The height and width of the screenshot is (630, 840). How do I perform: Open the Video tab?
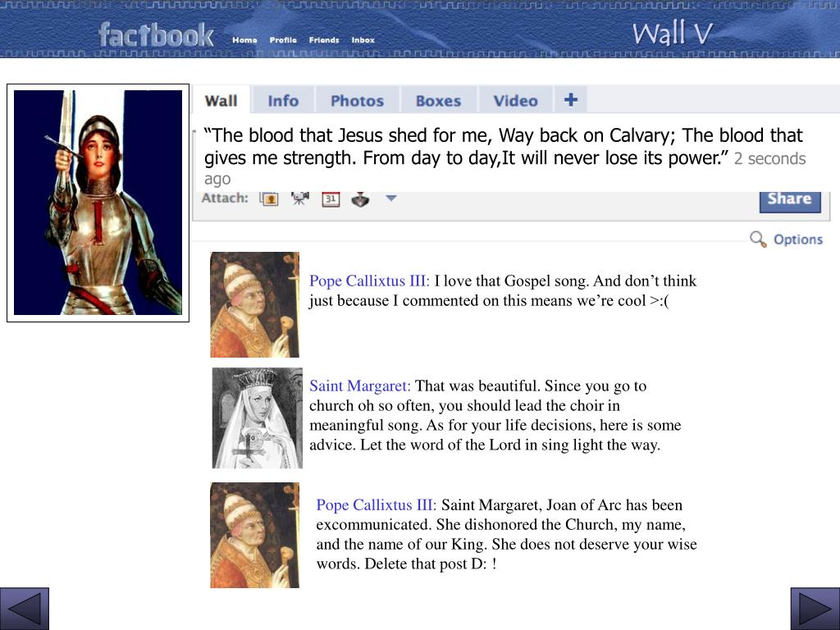tap(515, 100)
